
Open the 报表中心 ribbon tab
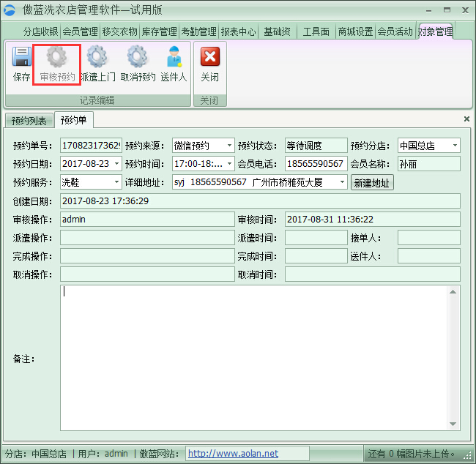238,31
